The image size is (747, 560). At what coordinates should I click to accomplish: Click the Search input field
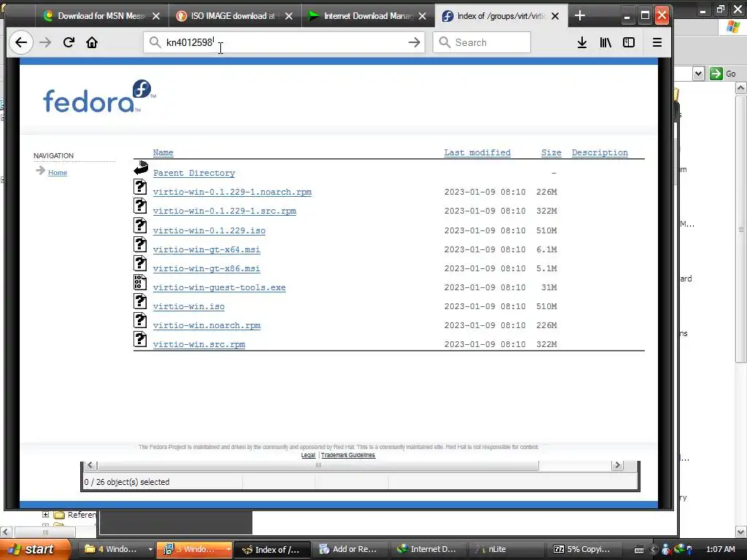481,42
